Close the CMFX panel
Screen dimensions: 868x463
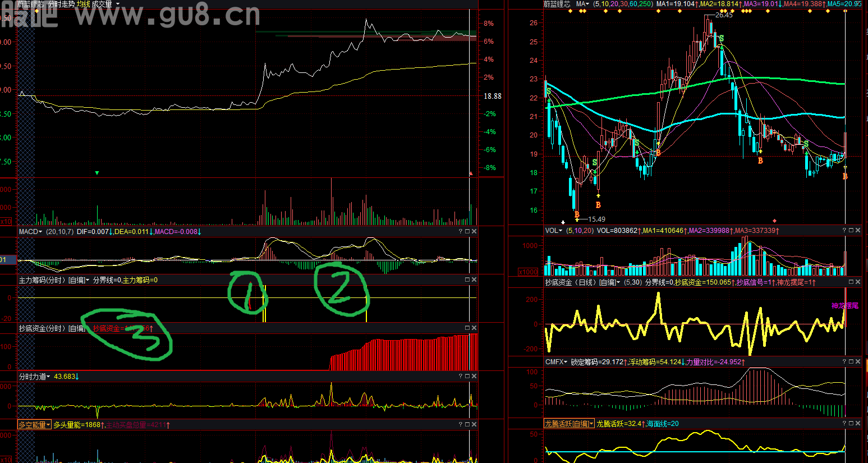click(x=858, y=361)
